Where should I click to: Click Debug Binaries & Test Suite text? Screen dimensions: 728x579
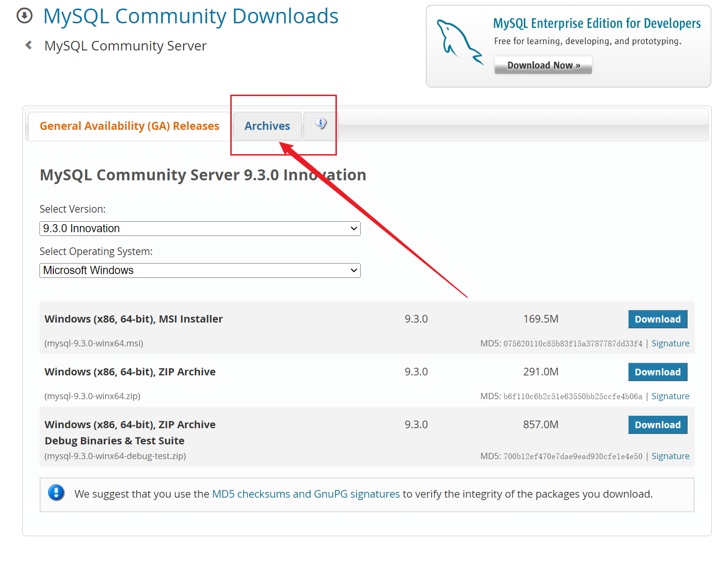115,441
